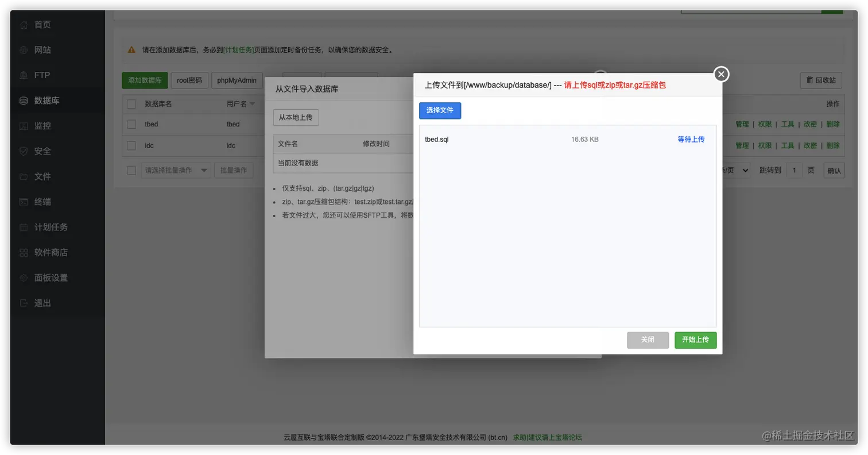Open the 首页 home icon in sidebar
The width and height of the screenshot is (868, 455).
(x=24, y=24)
